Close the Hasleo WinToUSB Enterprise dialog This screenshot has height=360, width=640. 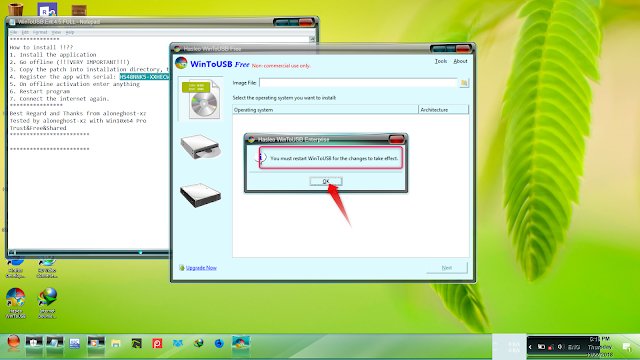(x=396, y=139)
